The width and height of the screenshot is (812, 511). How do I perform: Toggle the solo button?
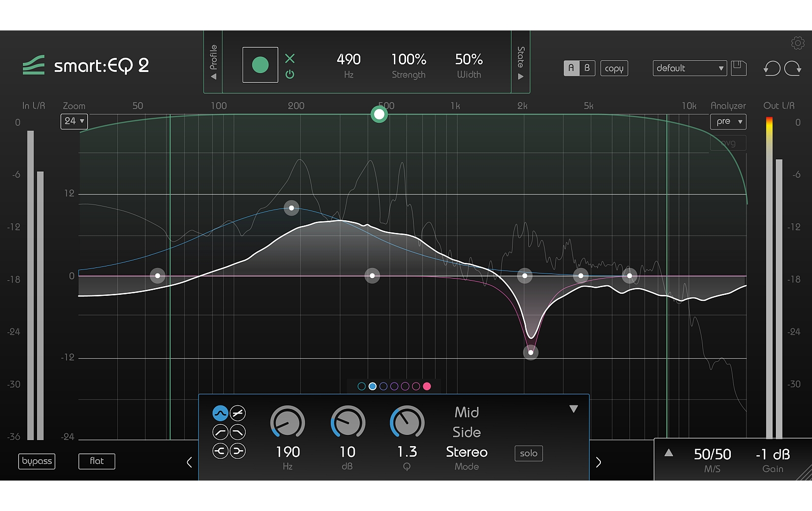529,453
